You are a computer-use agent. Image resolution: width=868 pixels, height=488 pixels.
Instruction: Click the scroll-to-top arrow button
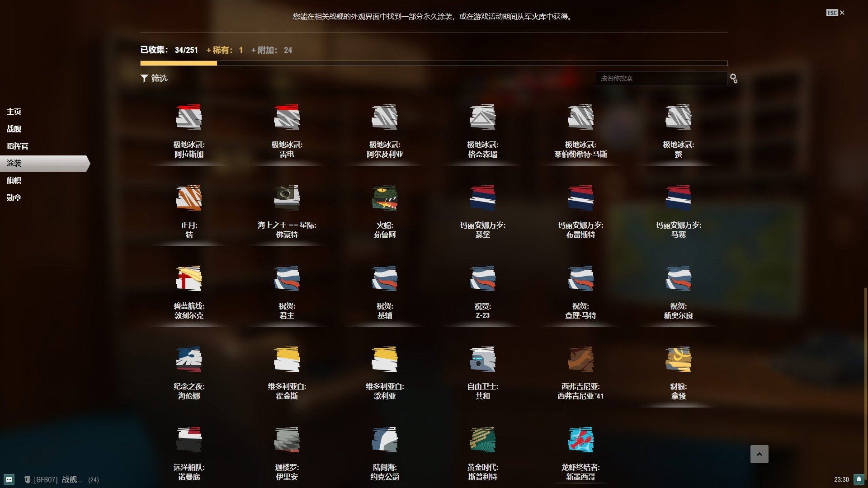pos(759,454)
